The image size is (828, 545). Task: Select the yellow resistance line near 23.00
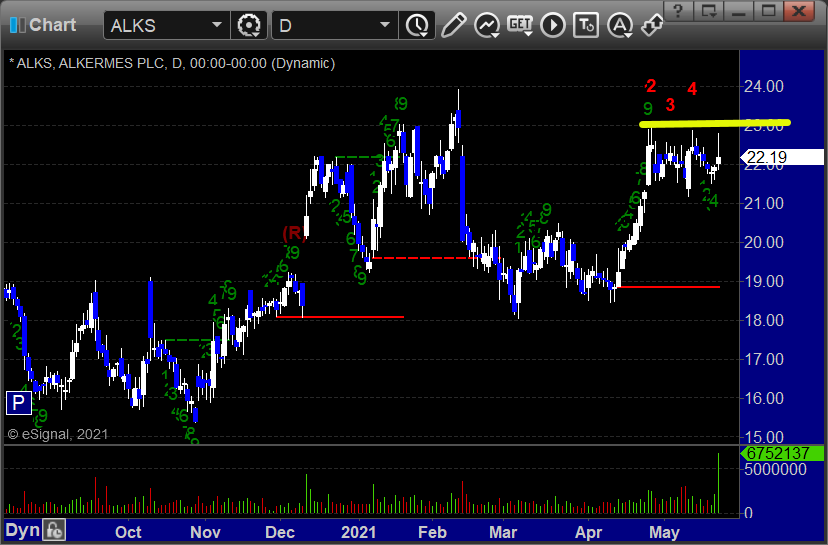pos(714,124)
